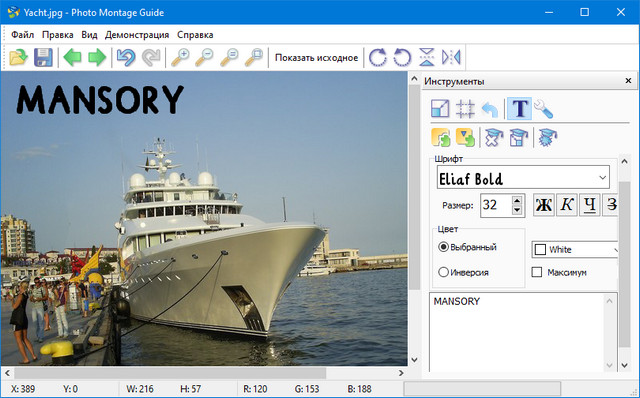Viewport: 640px width, 398px height.
Task: Click the MANSORY text overlay on image
Action: tap(100, 100)
